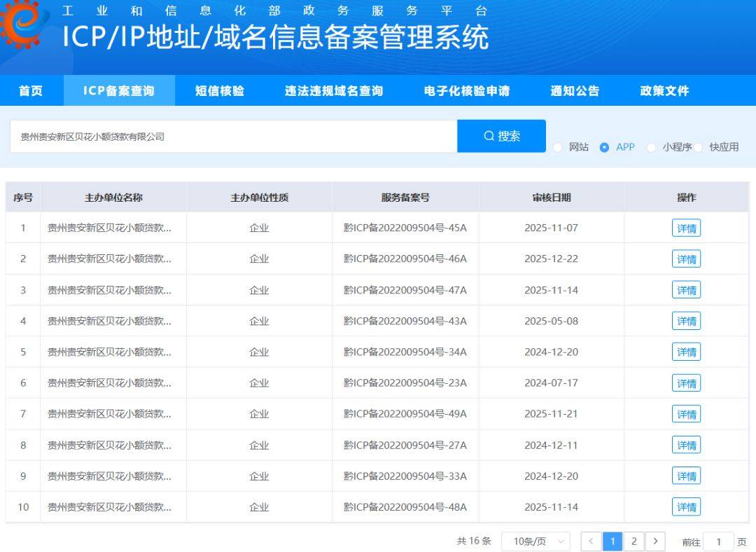Click the search button with magnifier icon
Image resolution: width=756 pixels, height=552 pixels.
(x=501, y=136)
